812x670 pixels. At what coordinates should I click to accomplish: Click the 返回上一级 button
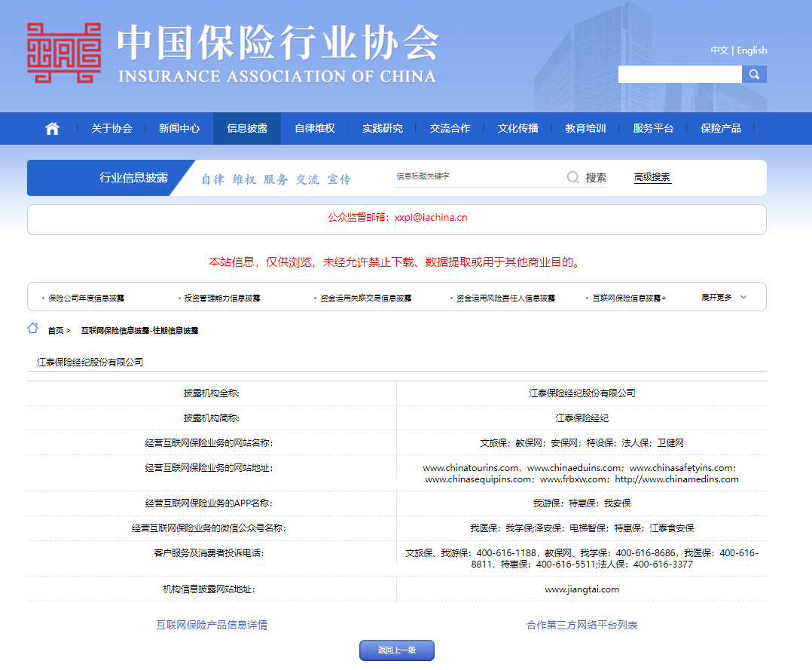(397, 650)
